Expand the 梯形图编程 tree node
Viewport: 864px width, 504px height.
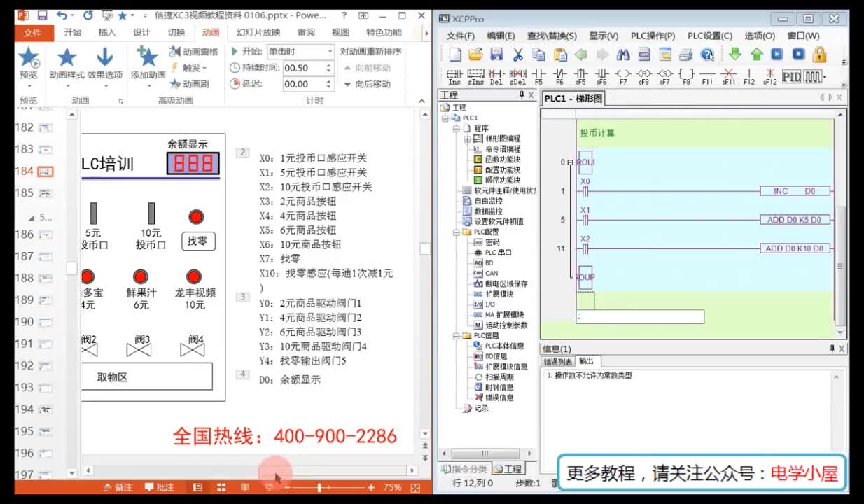468,139
